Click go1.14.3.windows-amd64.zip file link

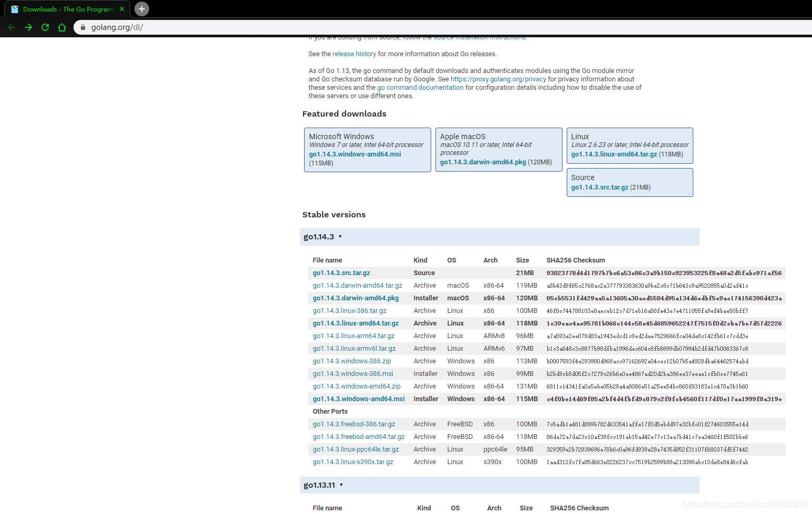click(x=357, y=386)
